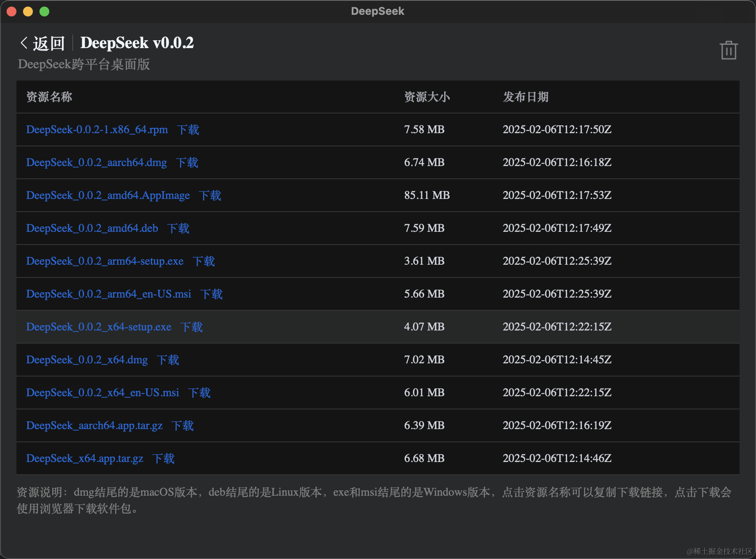756x559 pixels.
Task: Click date 2025-02-06T12:17:50Z
Action: click(x=557, y=129)
